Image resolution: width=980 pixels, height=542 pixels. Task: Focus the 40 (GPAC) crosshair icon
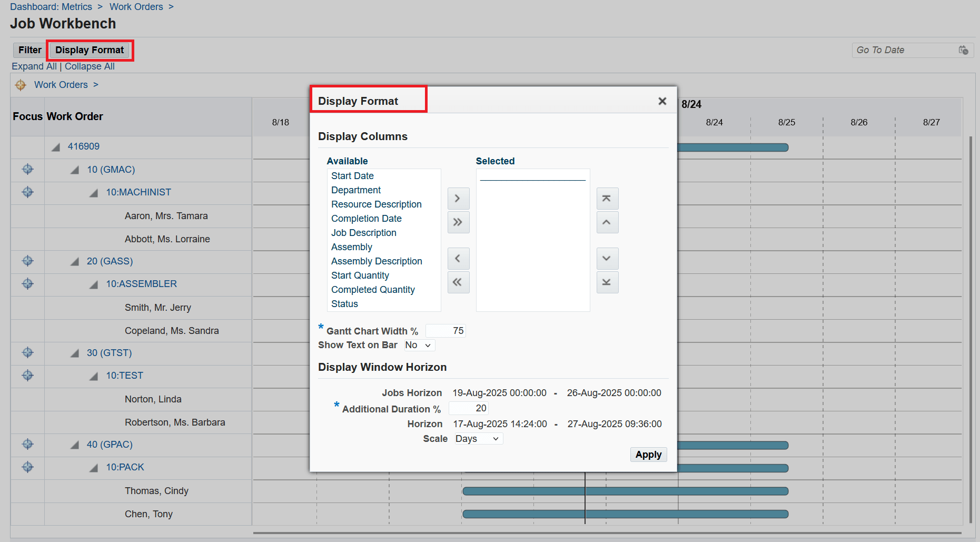coord(27,445)
